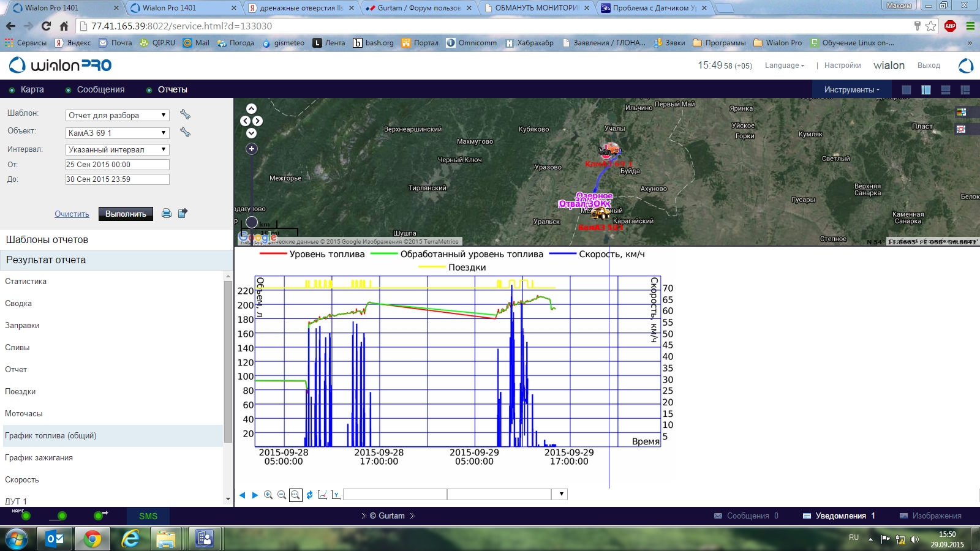Click the export report to file icon
980x551 pixels.
click(x=183, y=214)
